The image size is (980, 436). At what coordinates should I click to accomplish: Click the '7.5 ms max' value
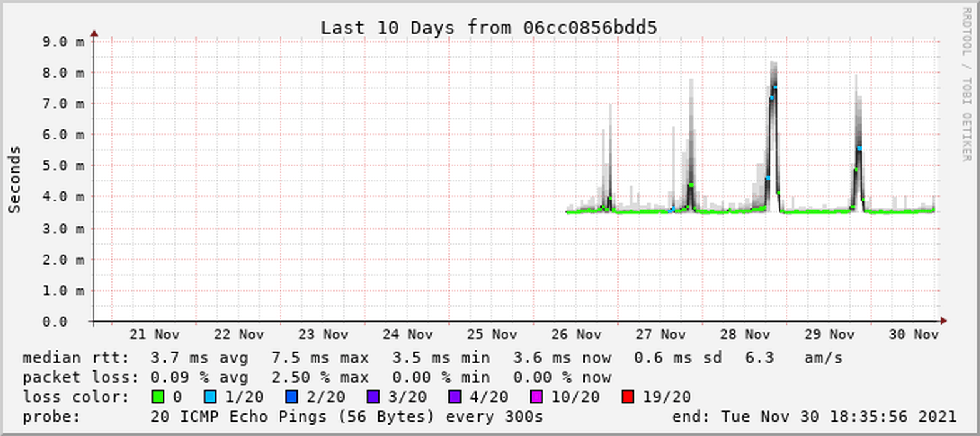pyautogui.click(x=320, y=358)
